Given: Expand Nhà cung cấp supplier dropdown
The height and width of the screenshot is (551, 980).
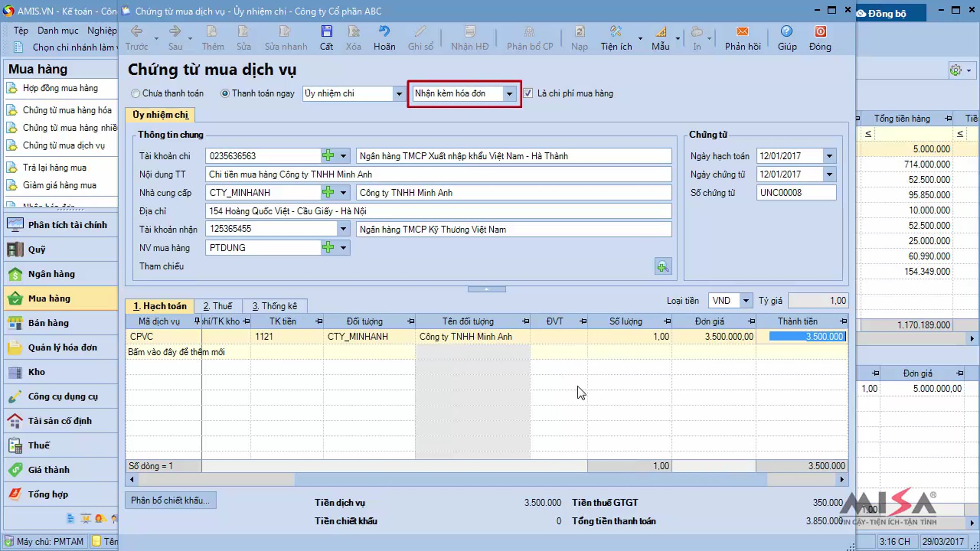Looking at the screenshot, I should (343, 193).
